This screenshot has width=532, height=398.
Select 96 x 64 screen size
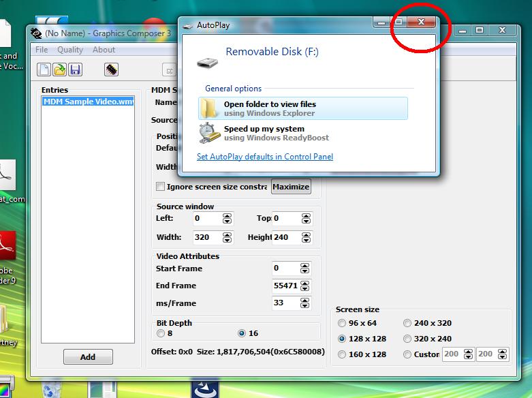tap(342, 323)
